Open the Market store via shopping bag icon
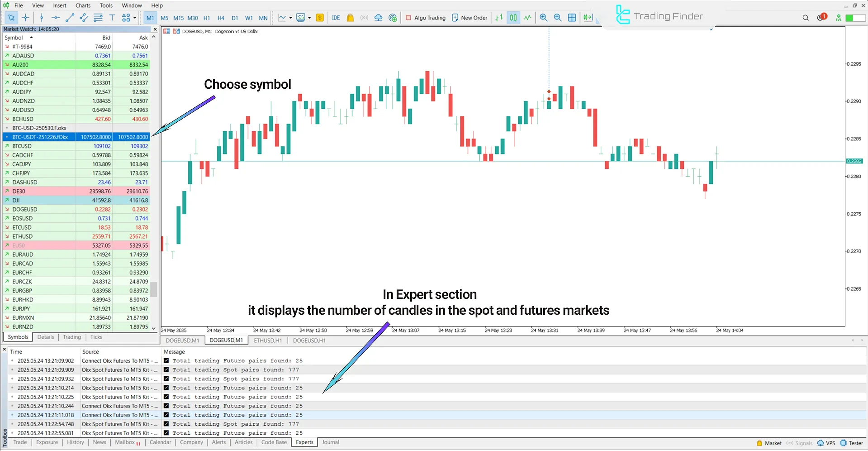The height and width of the screenshot is (451, 868). [x=350, y=18]
